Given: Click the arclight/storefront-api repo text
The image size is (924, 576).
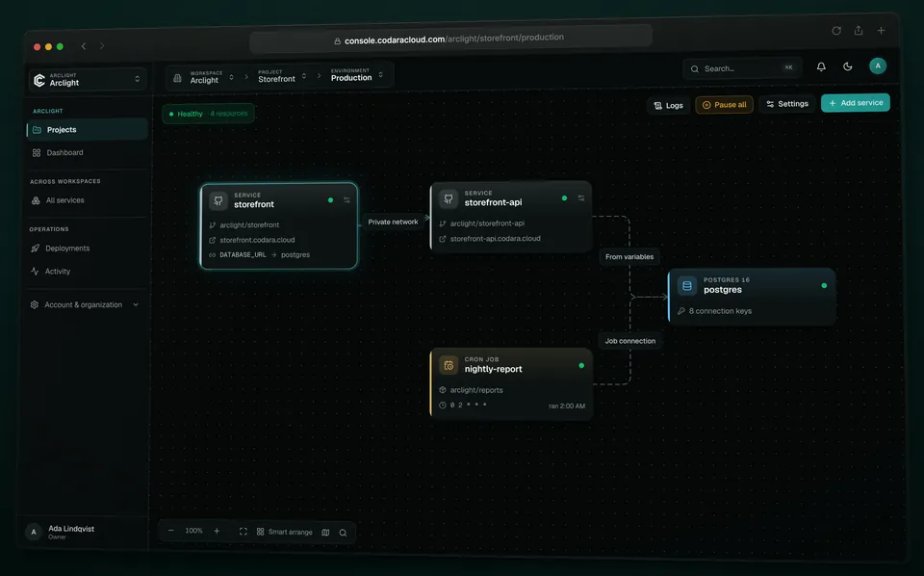Looking at the screenshot, I should (487, 223).
